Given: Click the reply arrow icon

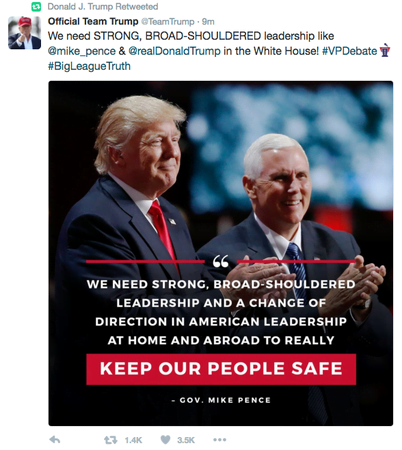Looking at the screenshot, I should (55, 440).
